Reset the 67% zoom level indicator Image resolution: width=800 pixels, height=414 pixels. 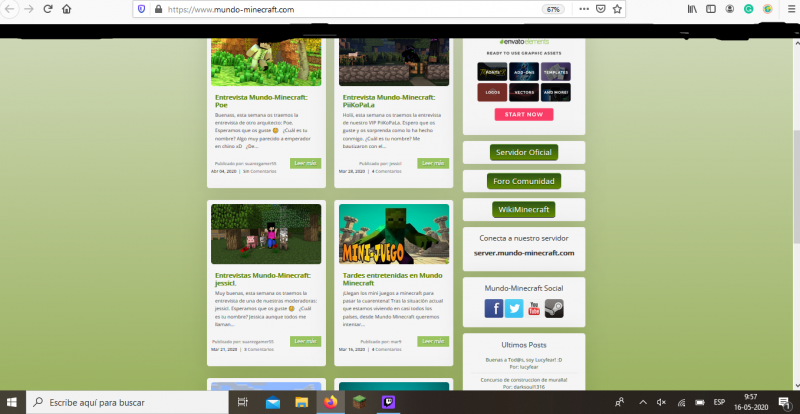coord(552,9)
